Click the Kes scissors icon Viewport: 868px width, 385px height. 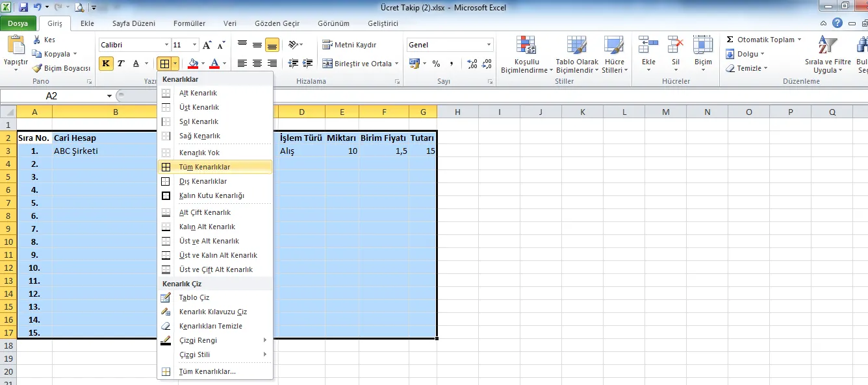point(38,40)
